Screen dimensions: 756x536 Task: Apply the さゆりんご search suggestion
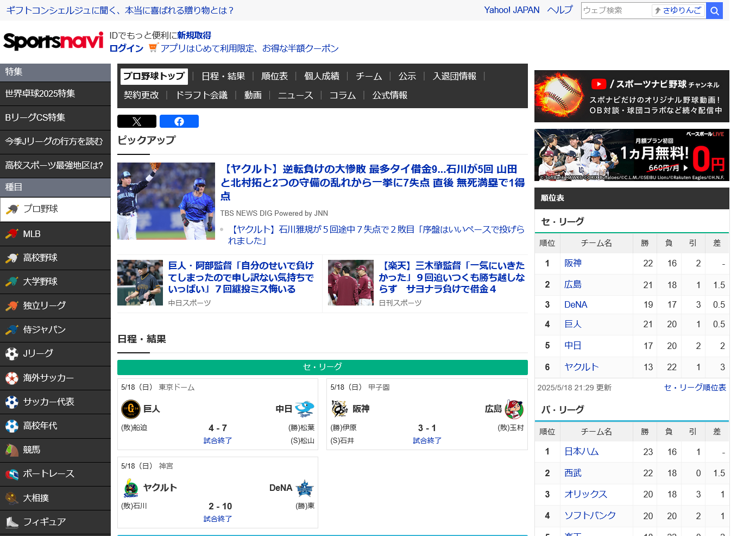point(678,10)
